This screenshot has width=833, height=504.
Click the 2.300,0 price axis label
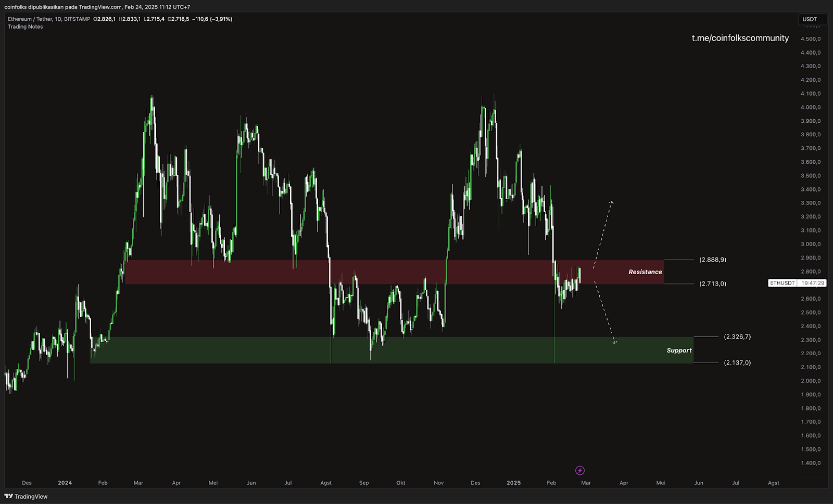click(811, 340)
